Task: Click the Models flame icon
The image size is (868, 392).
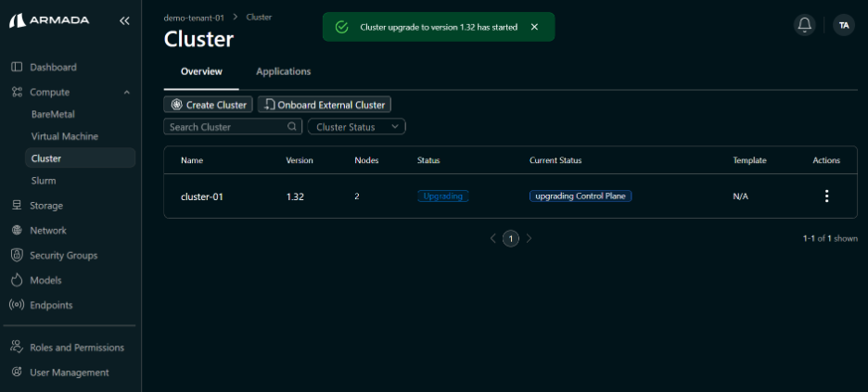Action: coord(17,280)
